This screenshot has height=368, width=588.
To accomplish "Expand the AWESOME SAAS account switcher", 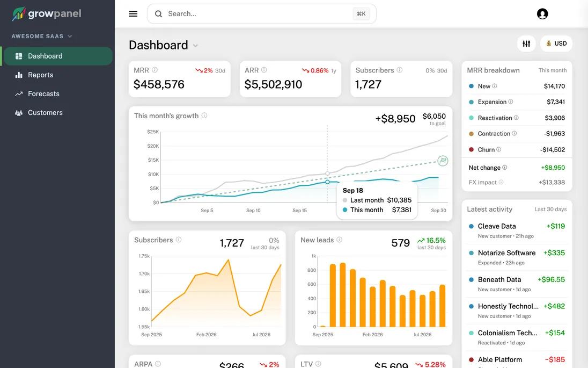I will tap(42, 37).
